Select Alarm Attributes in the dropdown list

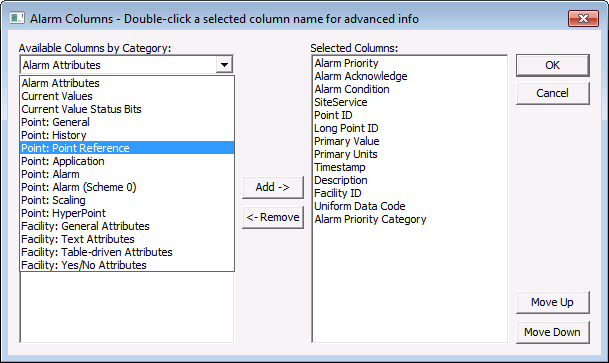(127, 83)
